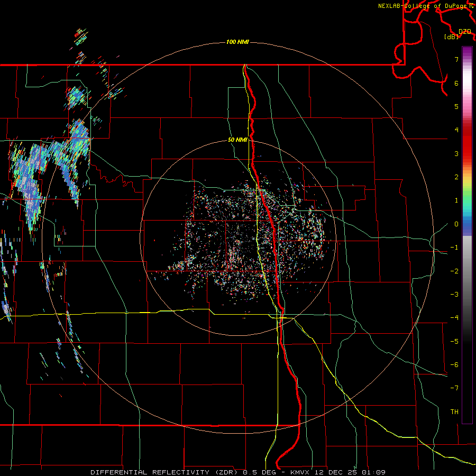Select the 7 value on color scale
Viewport: 476px width, 476px height.
[456, 59]
